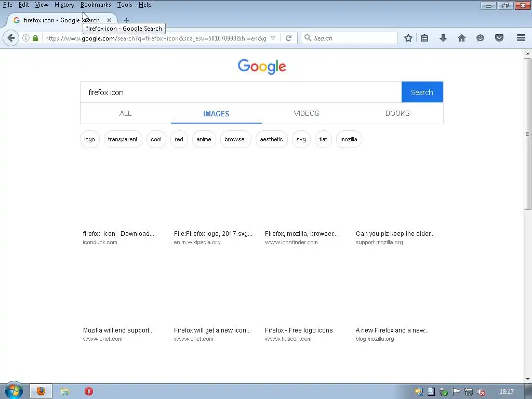
Task: Click the blue Search button
Action: coord(422,92)
